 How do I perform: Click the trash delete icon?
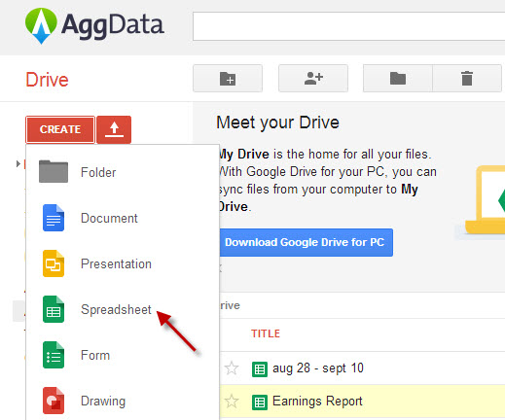point(467,79)
